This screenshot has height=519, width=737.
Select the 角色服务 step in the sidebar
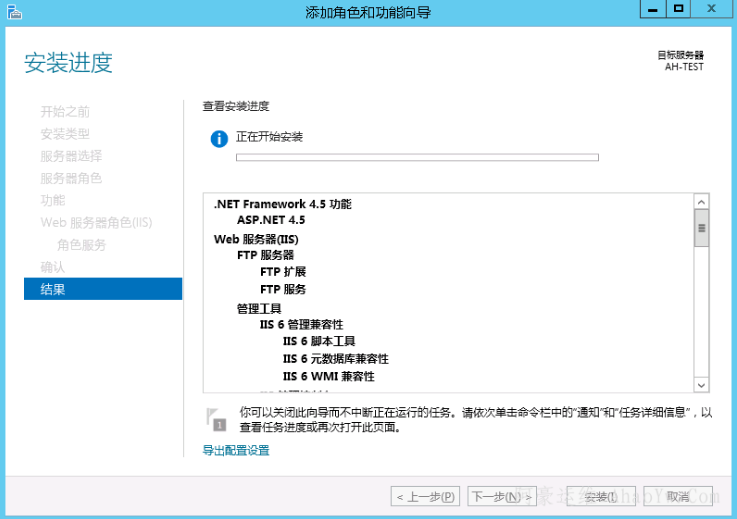coord(81,245)
